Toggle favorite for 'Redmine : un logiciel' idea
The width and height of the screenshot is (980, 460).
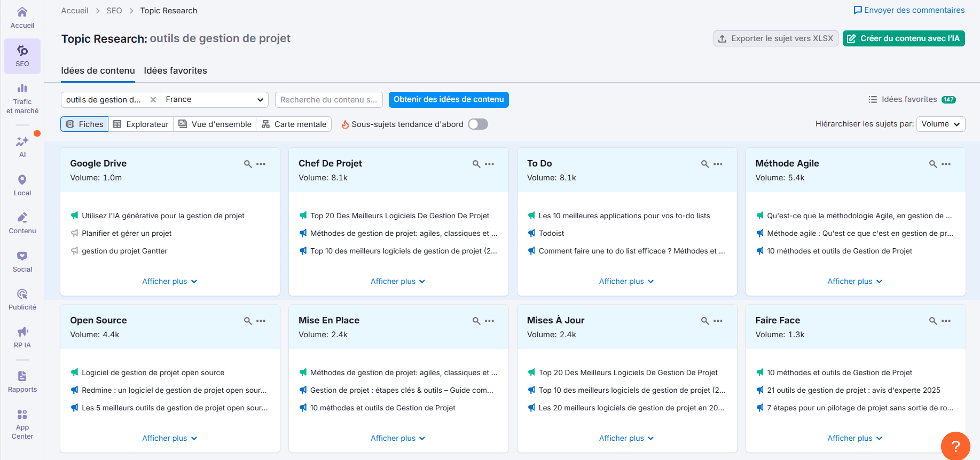pos(74,390)
